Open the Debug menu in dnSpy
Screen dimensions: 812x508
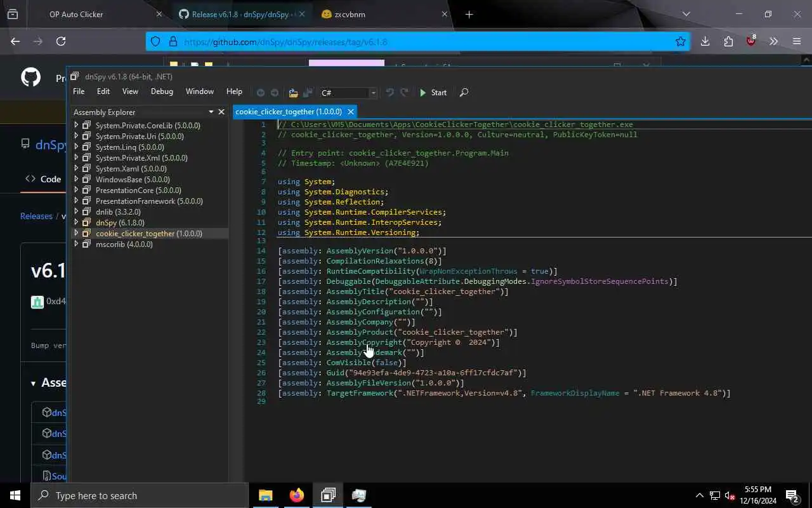(x=162, y=91)
